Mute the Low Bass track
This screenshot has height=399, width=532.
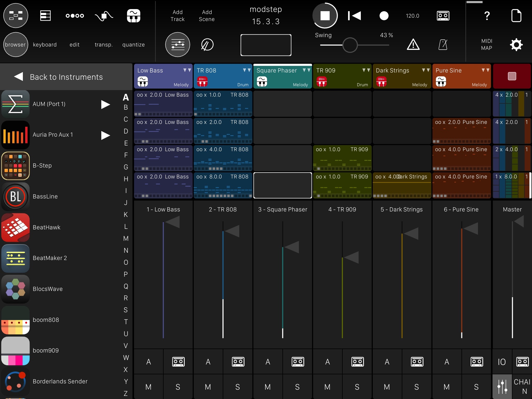pos(148,387)
